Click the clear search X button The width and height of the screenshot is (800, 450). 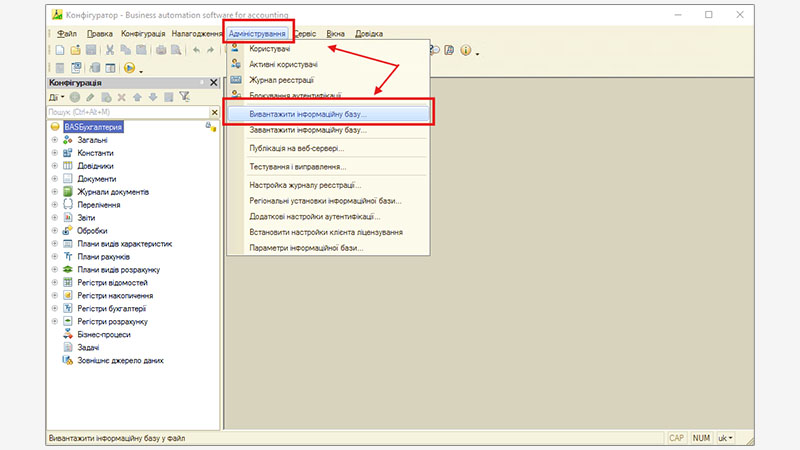214,113
